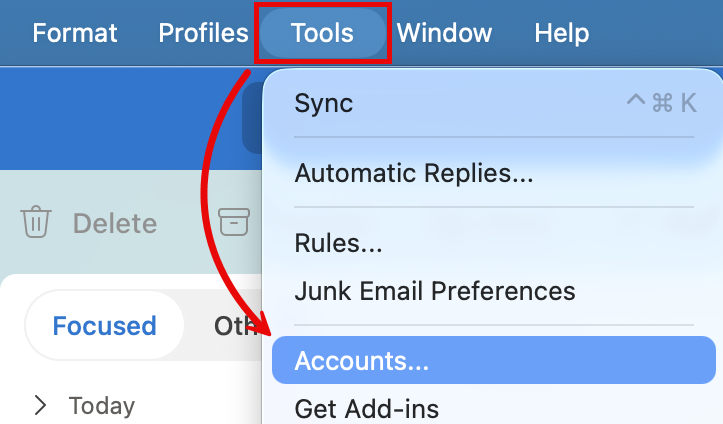Click the trash can Delete icon
Viewport: 723px width, 424px height.
pyautogui.click(x=36, y=222)
